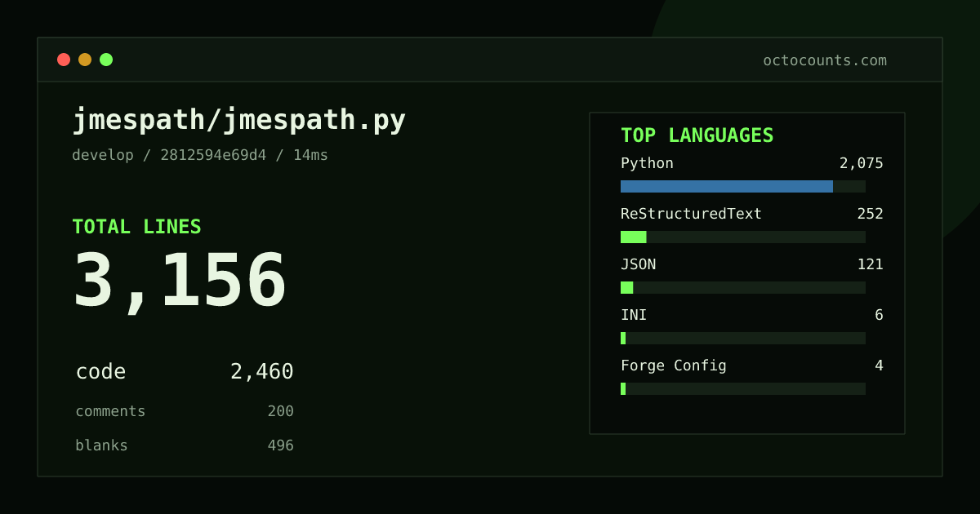
Task: Click the INI language label
Action: (x=634, y=315)
